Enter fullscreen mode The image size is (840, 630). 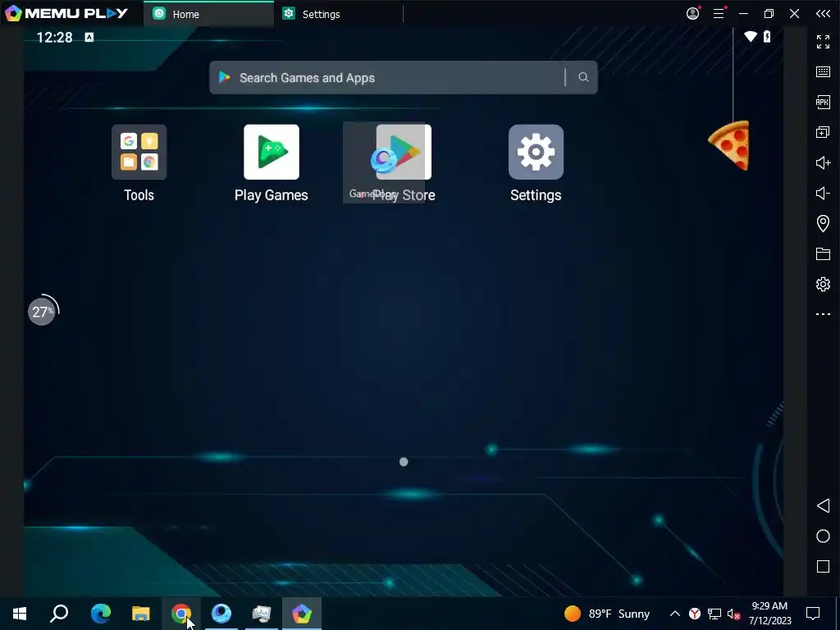[823, 41]
